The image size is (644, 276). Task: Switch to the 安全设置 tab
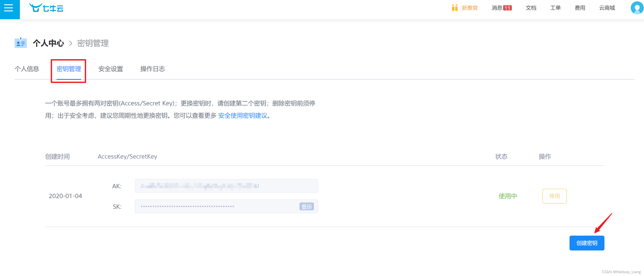click(x=111, y=69)
